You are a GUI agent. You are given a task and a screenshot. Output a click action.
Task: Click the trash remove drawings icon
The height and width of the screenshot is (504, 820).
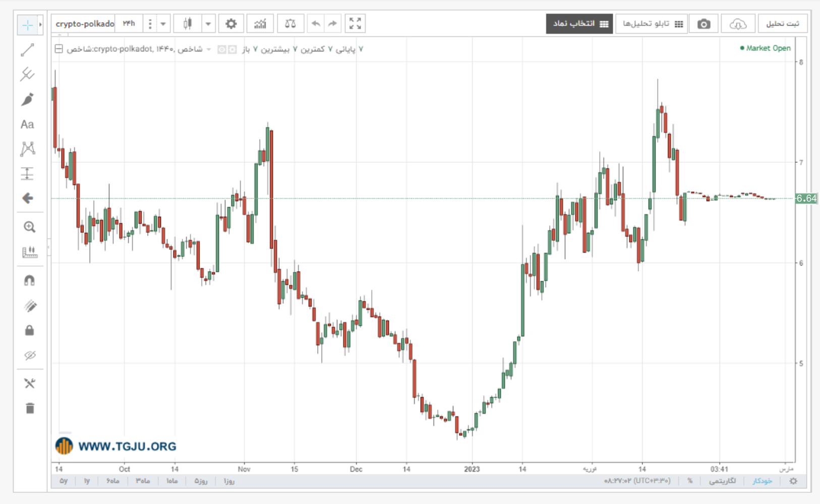point(30,408)
